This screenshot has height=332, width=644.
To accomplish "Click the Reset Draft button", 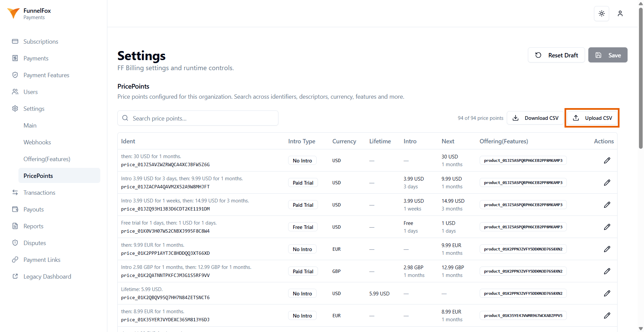I will click(x=556, y=55).
